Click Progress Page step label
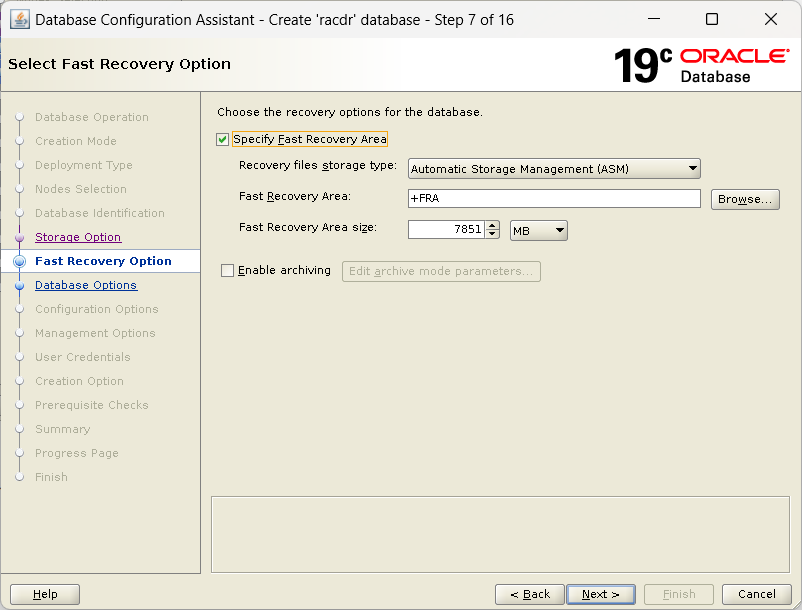 click(77, 454)
